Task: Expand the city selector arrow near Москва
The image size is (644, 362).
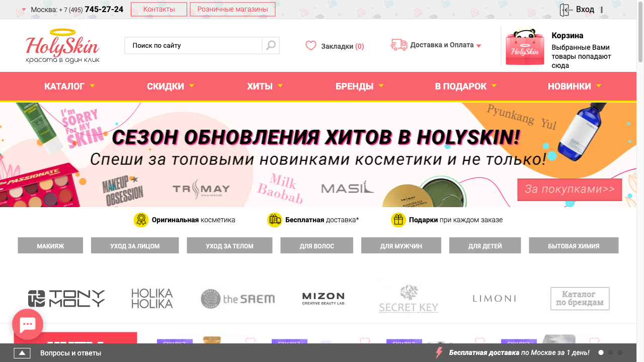Action: pyautogui.click(x=24, y=10)
